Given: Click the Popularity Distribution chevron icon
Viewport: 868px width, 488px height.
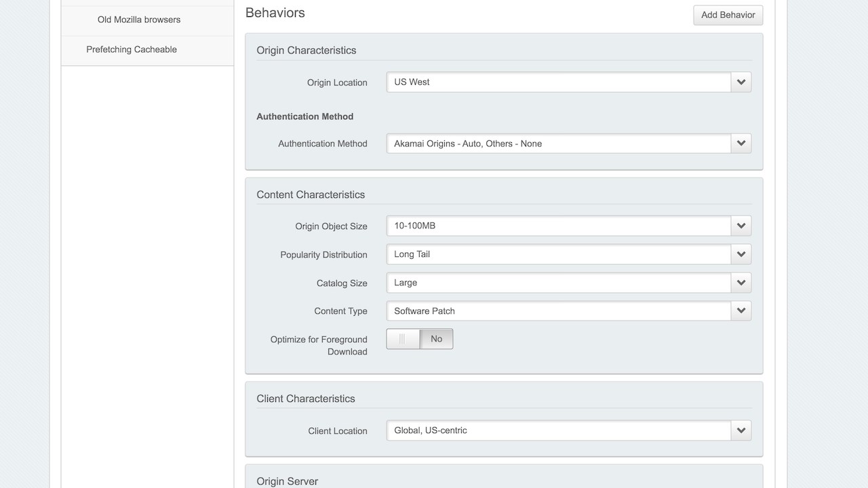Looking at the screenshot, I should click(741, 254).
